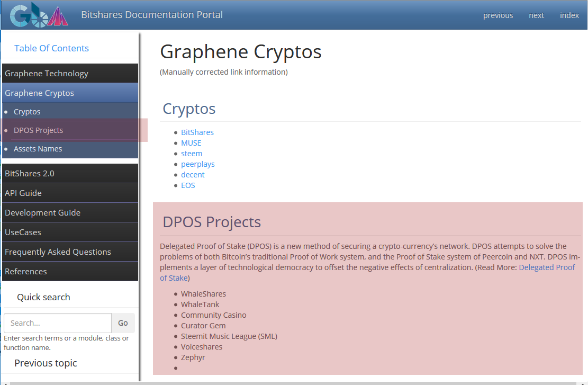Jump to Assets Names in sidebar
The width and height of the screenshot is (588, 385).
[x=38, y=149]
